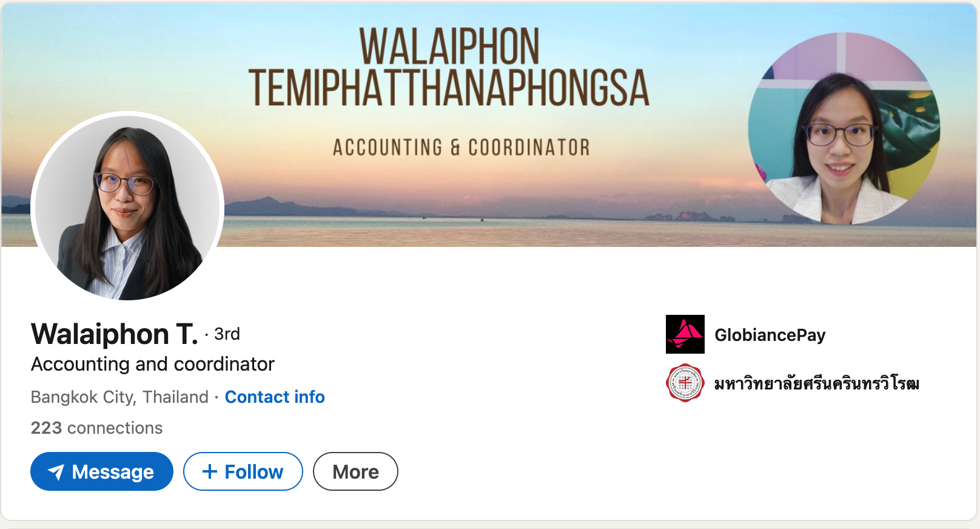Image resolution: width=980 pixels, height=529 pixels.
Task: Click the plus icon in Follow button
Action: (209, 471)
